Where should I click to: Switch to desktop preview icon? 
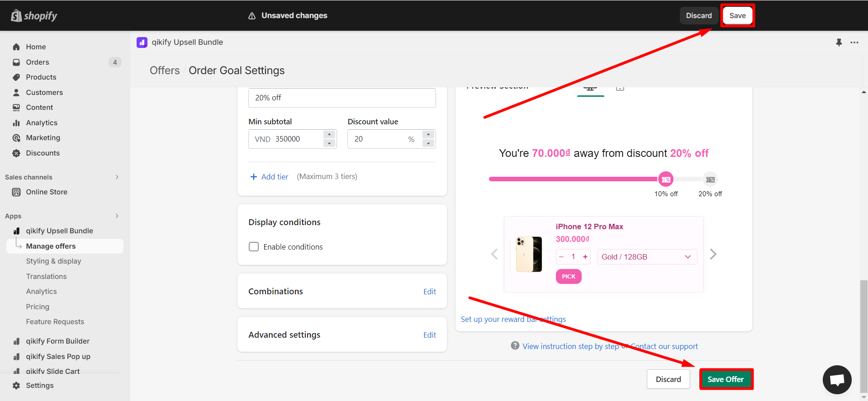click(590, 89)
